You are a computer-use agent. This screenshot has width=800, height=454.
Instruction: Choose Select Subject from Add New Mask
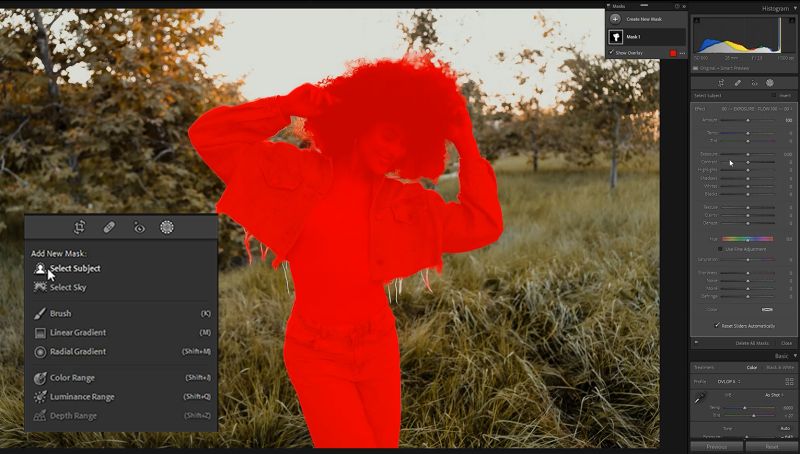point(75,268)
